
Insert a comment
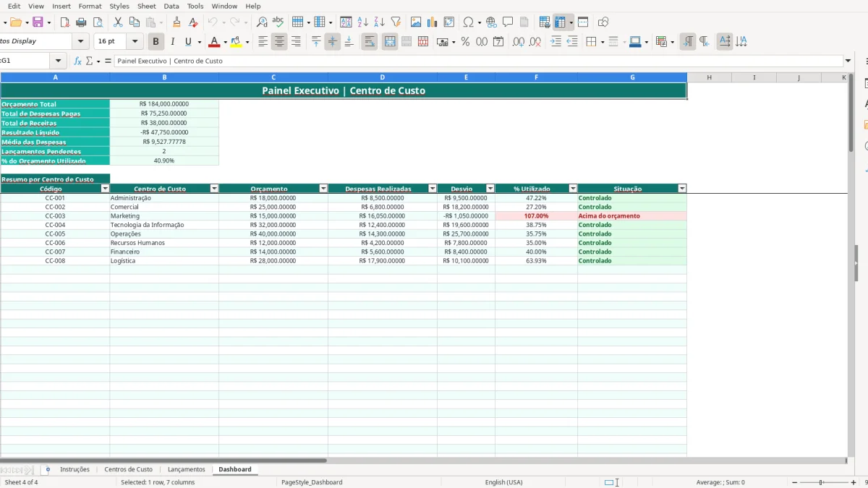click(x=508, y=22)
